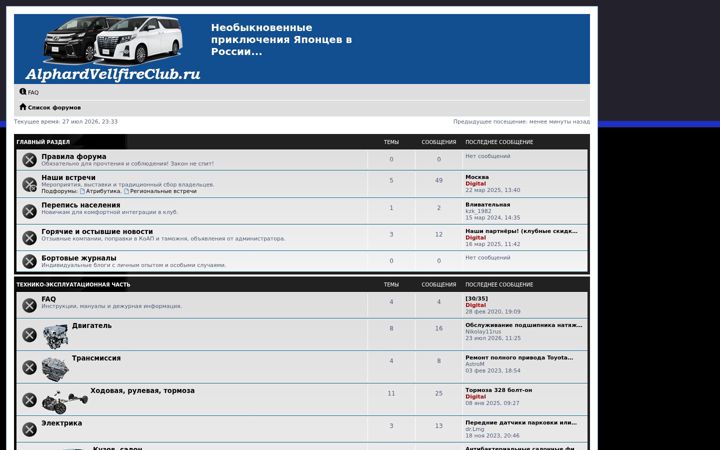This screenshot has width=720, height=450.
Task: Click the date 22 мар 2025, 13:40
Action: click(x=493, y=190)
